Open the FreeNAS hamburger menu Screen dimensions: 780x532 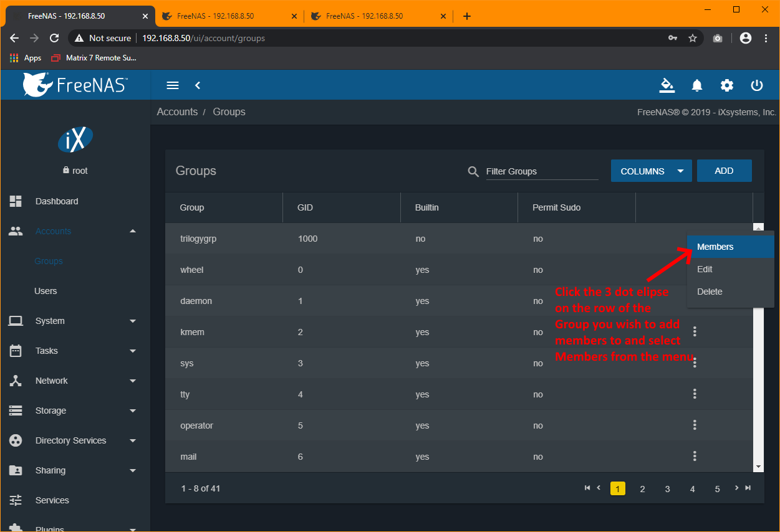click(x=173, y=85)
